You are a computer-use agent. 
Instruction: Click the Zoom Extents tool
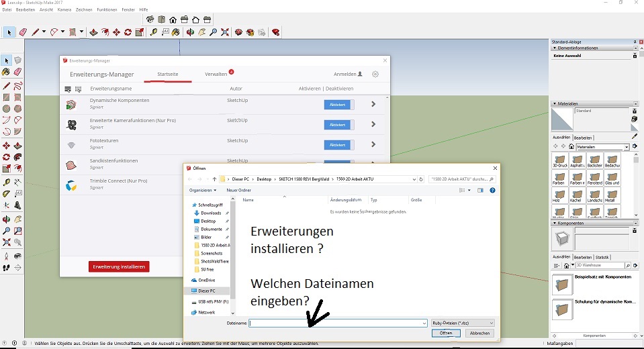pos(225,32)
